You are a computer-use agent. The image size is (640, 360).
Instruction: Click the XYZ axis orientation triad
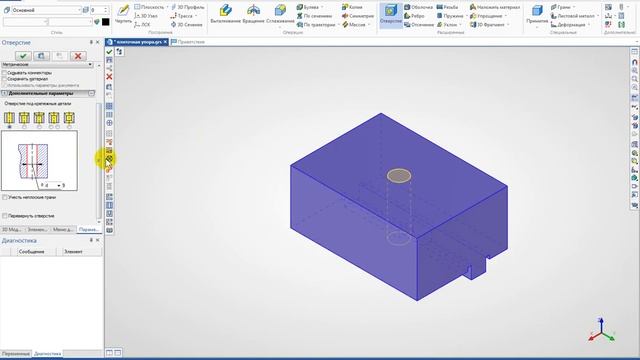pyautogui.click(x=602, y=330)
